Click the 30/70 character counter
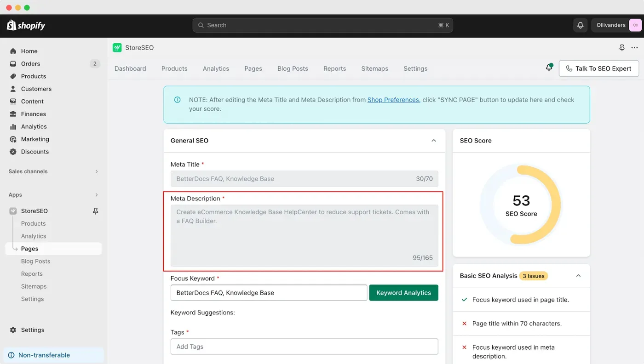Image resolution: width=644 pixels, height=364 pixels. click(424, 179)
